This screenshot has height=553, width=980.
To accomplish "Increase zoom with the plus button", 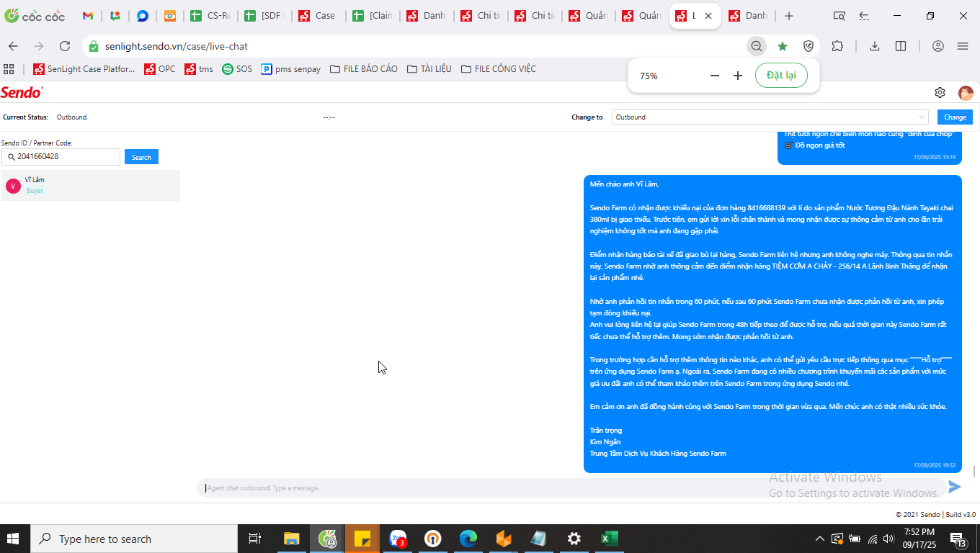I will [x=738, y=76].
